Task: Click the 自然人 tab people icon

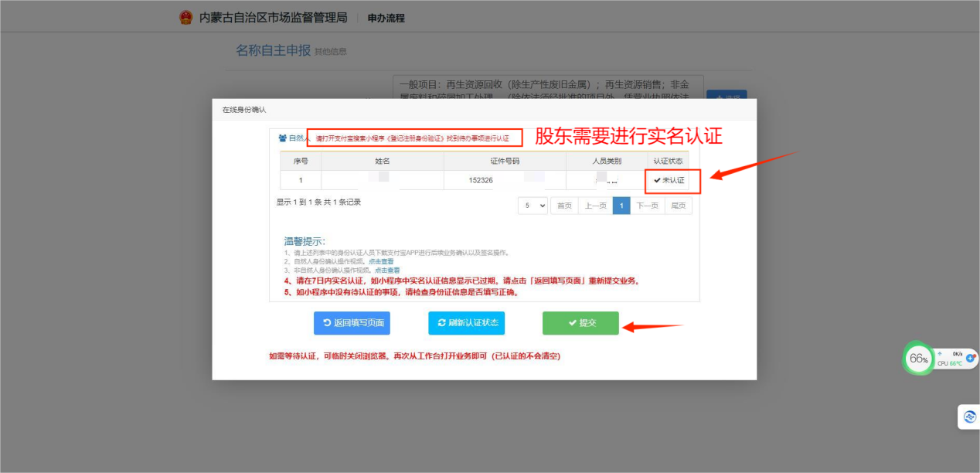Action: click(x=282, y=138)
